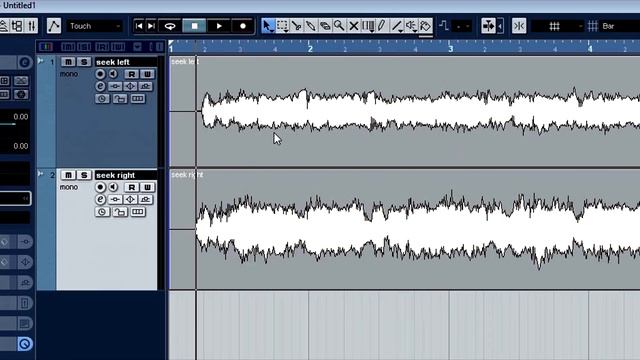Show lanes on seek left track
Viewport: 640px width, 360px height.
pos(138,98)
